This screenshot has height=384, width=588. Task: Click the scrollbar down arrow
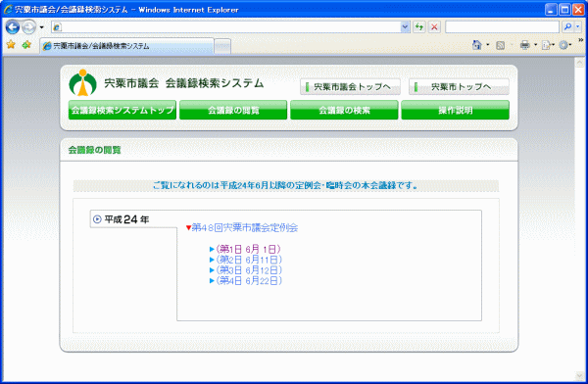(x=580, y=376)
